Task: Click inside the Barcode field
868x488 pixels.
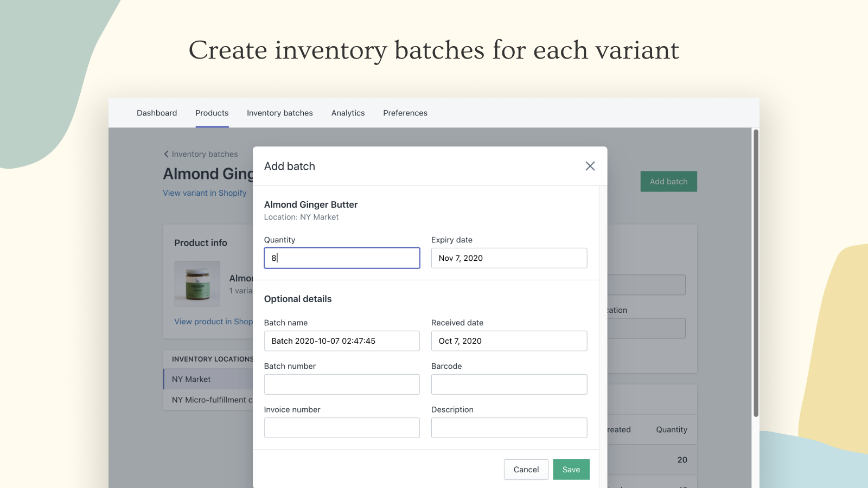Action: [508, 384]
